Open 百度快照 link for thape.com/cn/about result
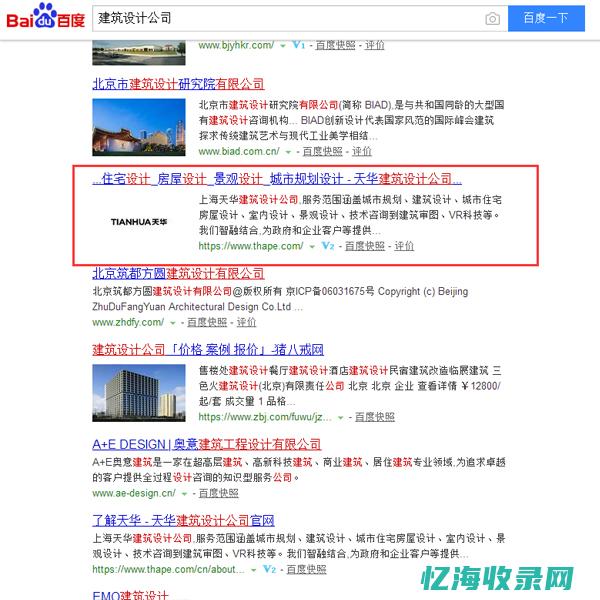This screenshot has height=600, width=600. [307, 569]
